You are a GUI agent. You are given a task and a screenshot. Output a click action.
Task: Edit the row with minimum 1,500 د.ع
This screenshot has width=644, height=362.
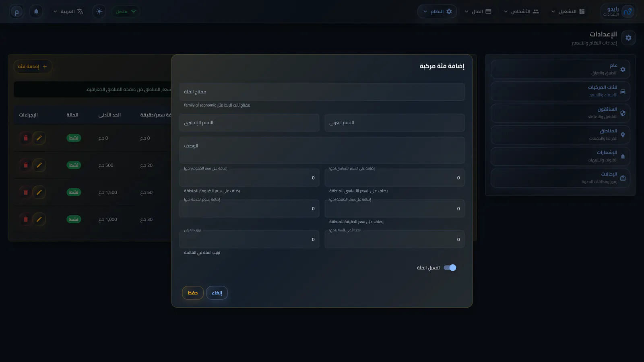pyautogui.click(x=39, y=192)
